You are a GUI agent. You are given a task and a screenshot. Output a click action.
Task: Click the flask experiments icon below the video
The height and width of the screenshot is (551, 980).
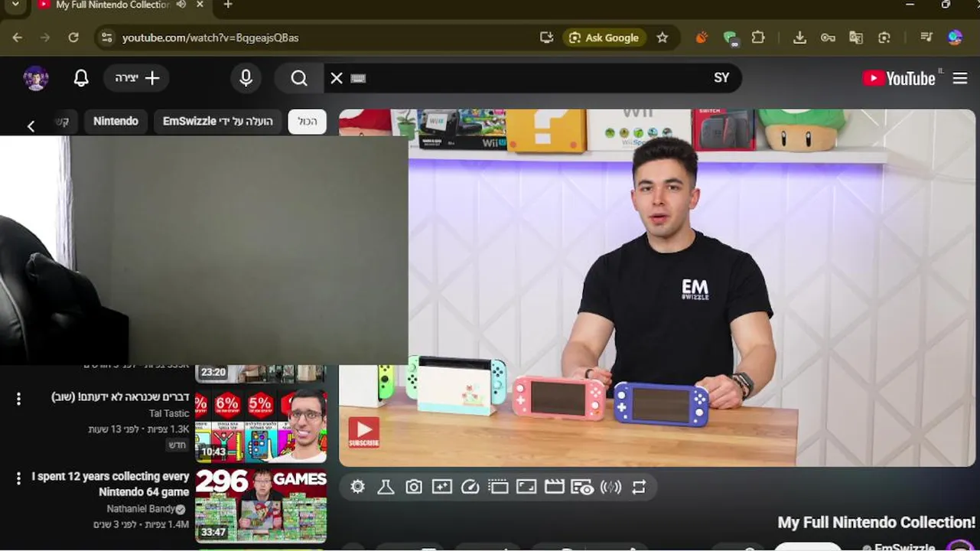pos(386,487)
